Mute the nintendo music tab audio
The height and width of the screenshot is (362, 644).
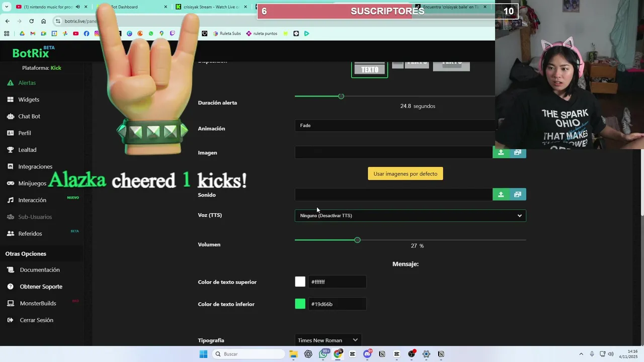point(77,7)
